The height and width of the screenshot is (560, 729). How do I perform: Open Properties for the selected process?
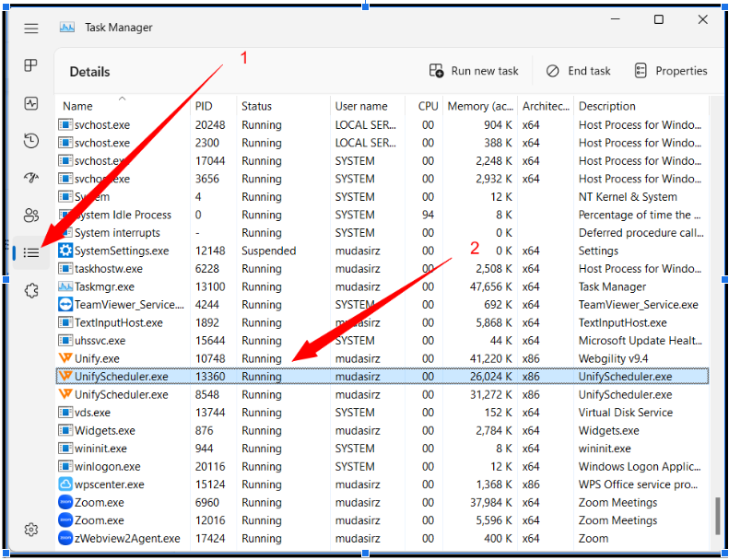pyautogui.click(x=671, y=71)
